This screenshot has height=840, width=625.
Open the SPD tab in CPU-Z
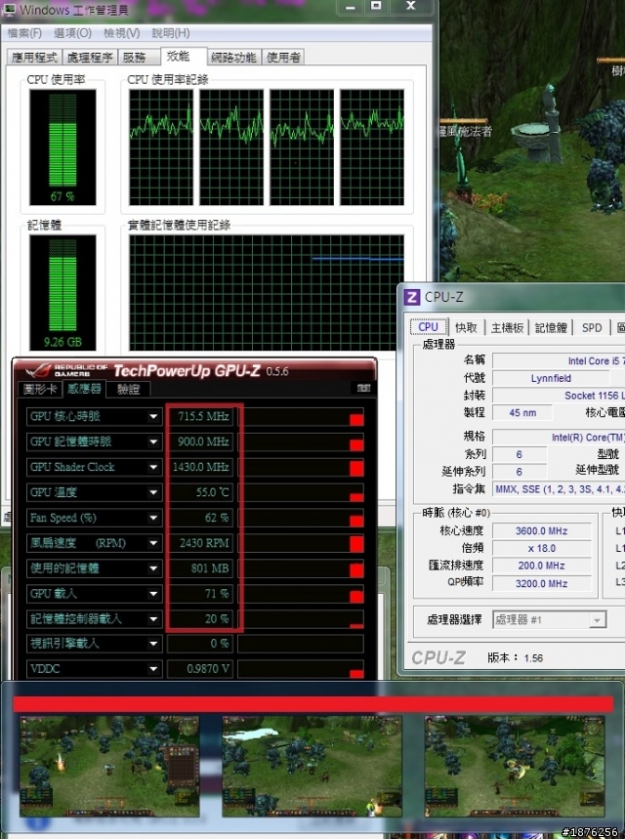point(592,327)
